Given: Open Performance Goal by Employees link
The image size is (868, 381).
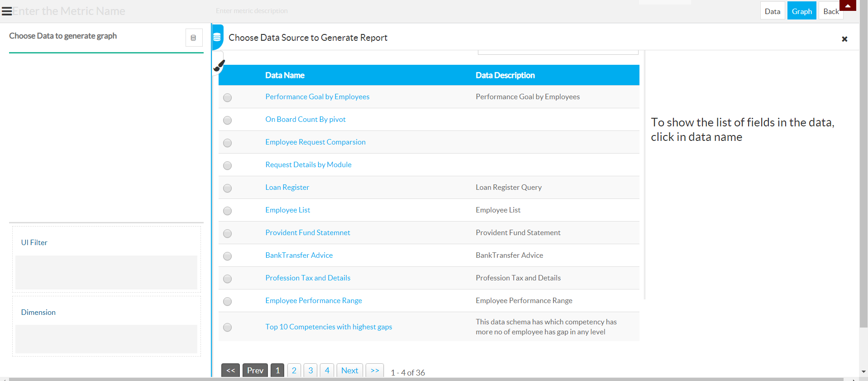Looking at the screenshot, I should 317,96.
